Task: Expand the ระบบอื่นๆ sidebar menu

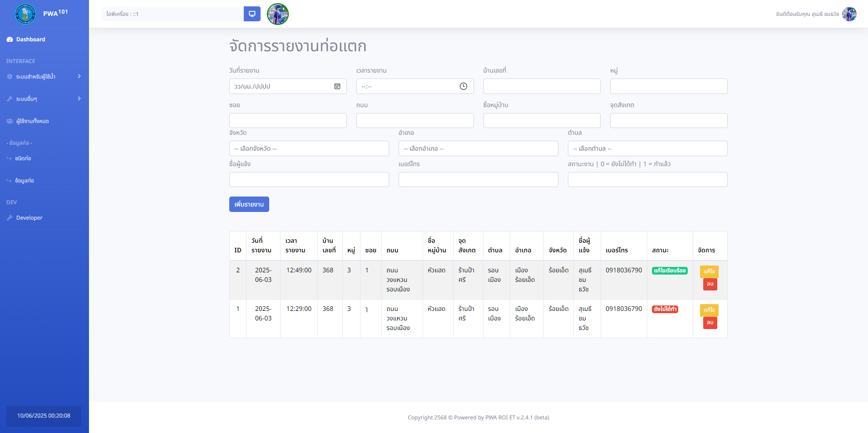Action: point(44,99)
